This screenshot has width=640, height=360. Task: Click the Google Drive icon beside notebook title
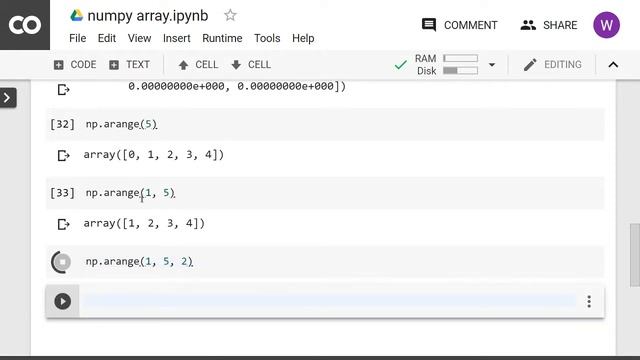click(x=76, y=16)
